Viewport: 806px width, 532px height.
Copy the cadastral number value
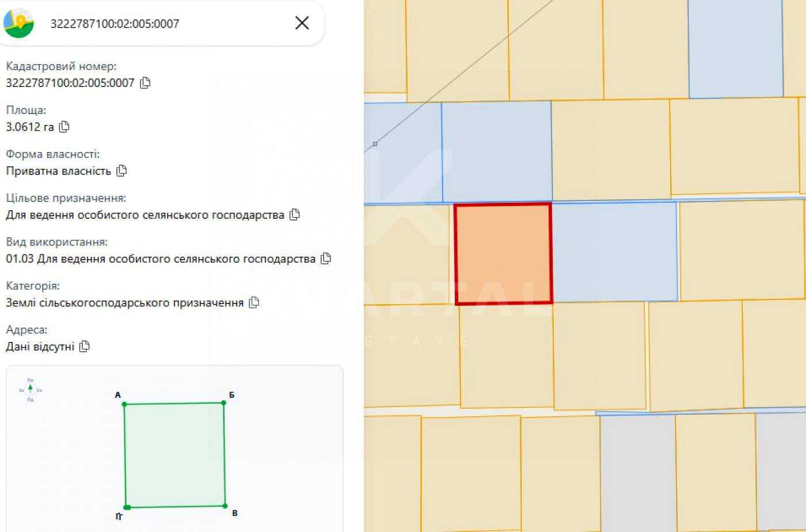(145, 83)
